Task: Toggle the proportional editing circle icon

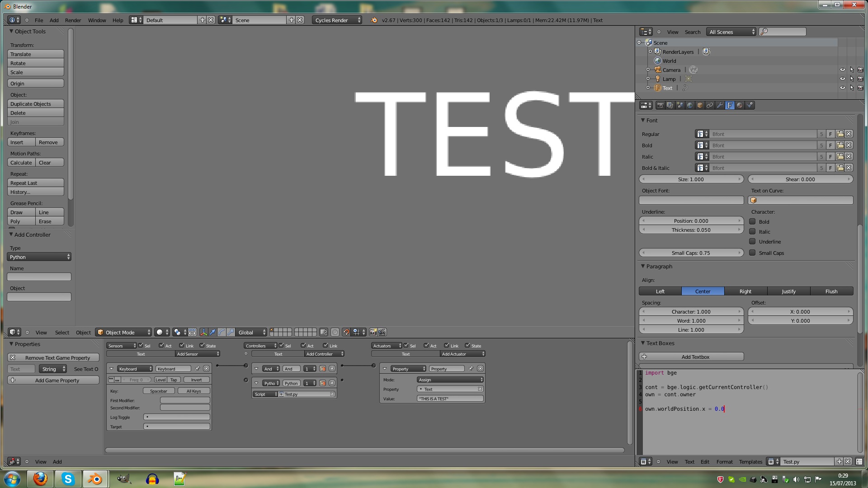Action: click(x=335, y=332)
